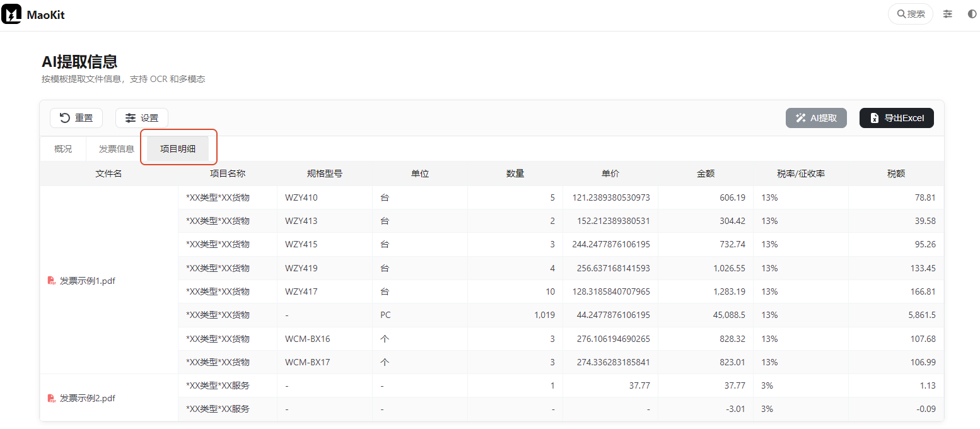Select the WZY419 cell
Viewport: 980px width, 429px height.
click(x=325, y=268)
